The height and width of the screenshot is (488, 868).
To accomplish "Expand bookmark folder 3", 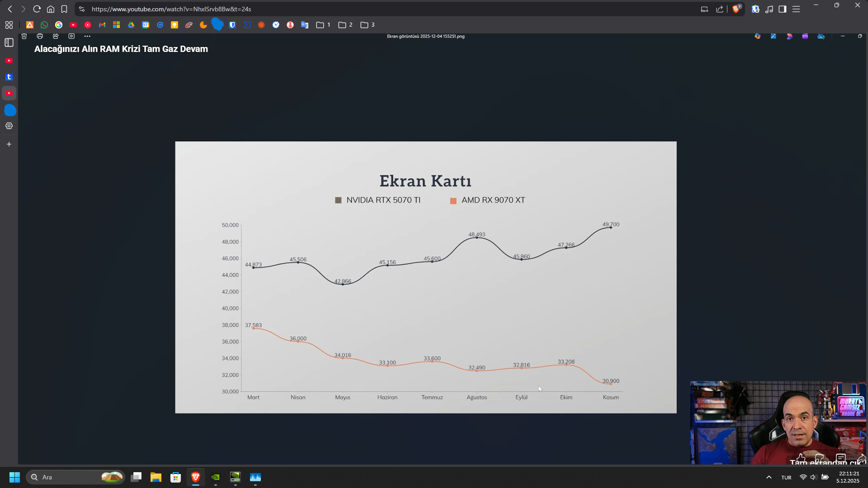I will pos(368,25).
